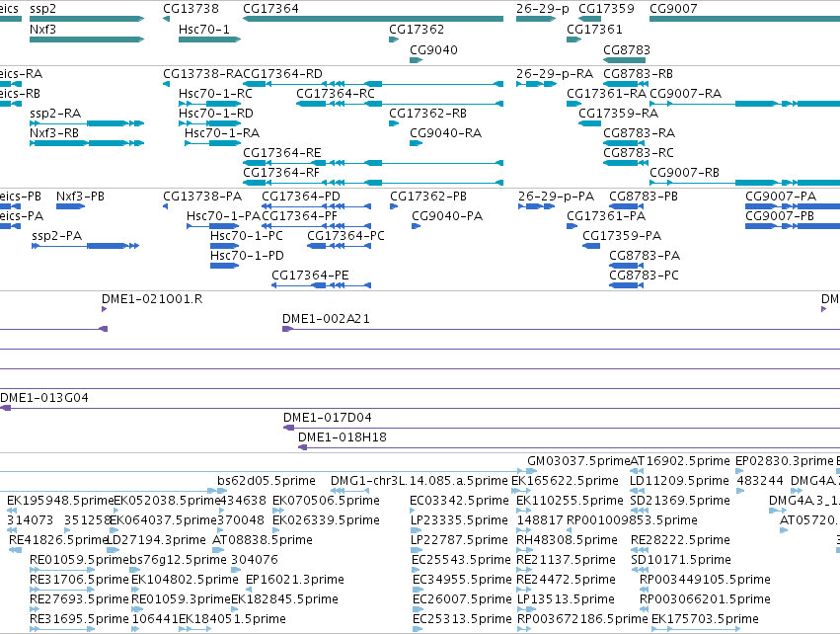Click transcript CG8783-RC
The height and width of the screenshot is (634, 840).
(626, 162)
